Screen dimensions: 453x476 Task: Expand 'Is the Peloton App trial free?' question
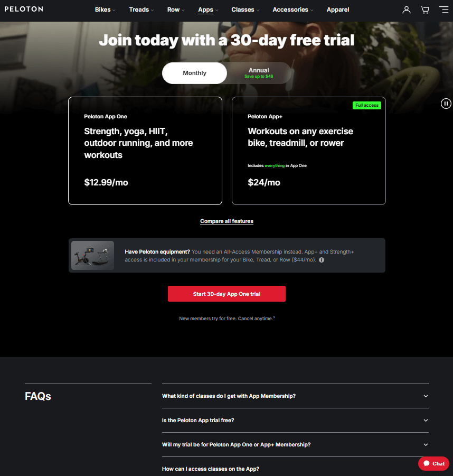pos(295,420)
